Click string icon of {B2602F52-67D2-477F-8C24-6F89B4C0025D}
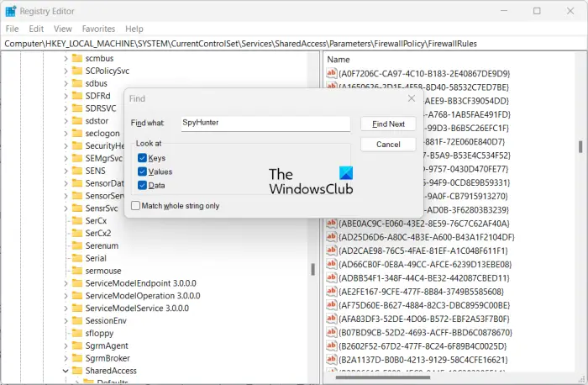588x385 pixels. (x=331, y=346)
